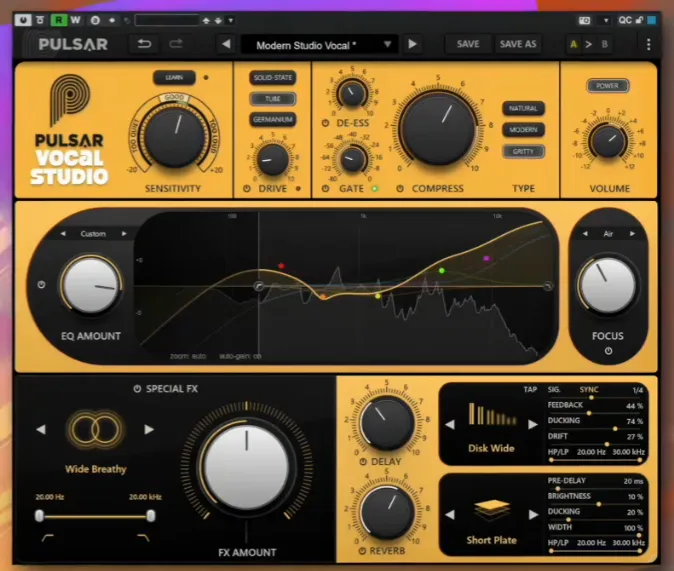The image size is (674, 571).
Task: Click the low-cut slope icon under the FX filter
Action: [47, 538]
